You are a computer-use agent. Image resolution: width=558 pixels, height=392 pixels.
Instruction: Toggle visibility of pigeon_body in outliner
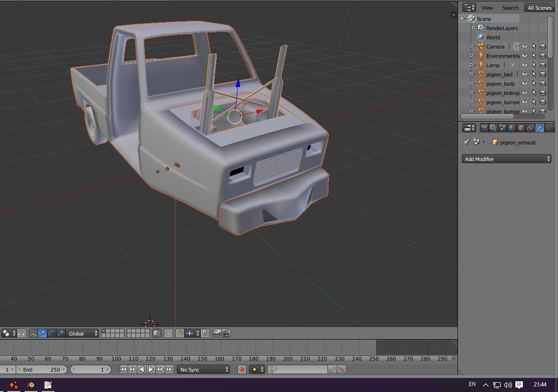coord(525,83)
